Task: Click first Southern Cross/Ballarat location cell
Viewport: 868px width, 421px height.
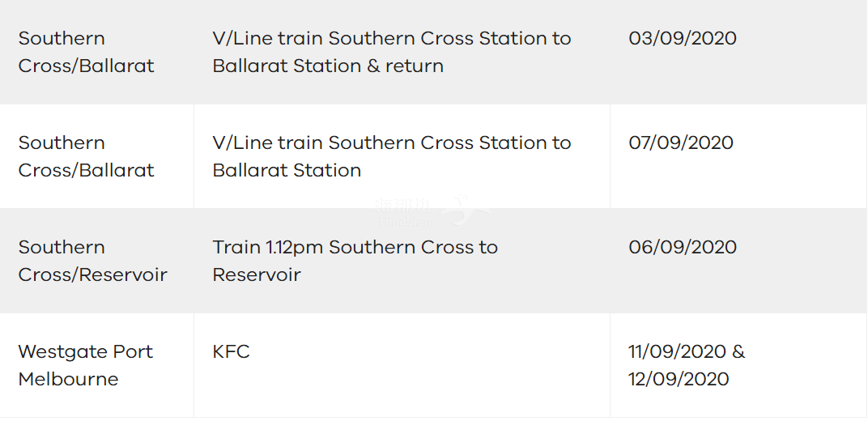Action: point(97,52)
